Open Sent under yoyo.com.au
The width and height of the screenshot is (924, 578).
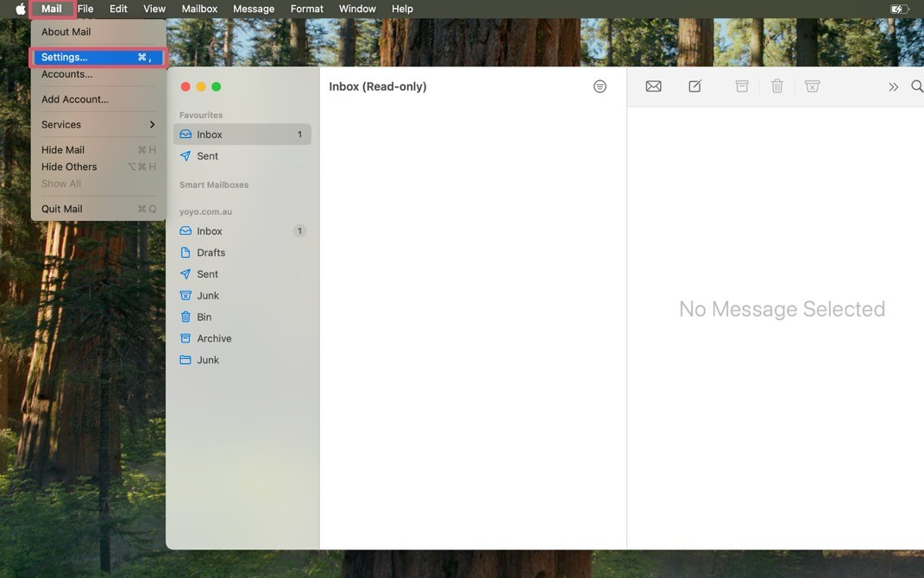click(x=242, y=274)
